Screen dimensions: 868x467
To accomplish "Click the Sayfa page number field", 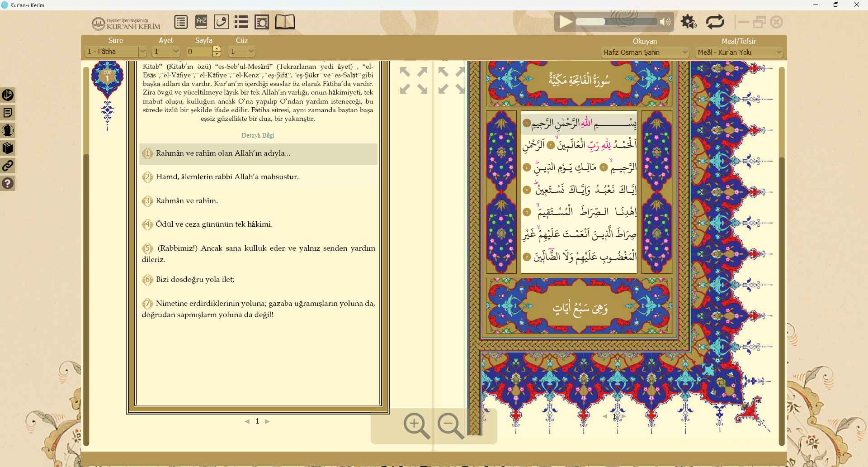I will [x=199, y=52].
